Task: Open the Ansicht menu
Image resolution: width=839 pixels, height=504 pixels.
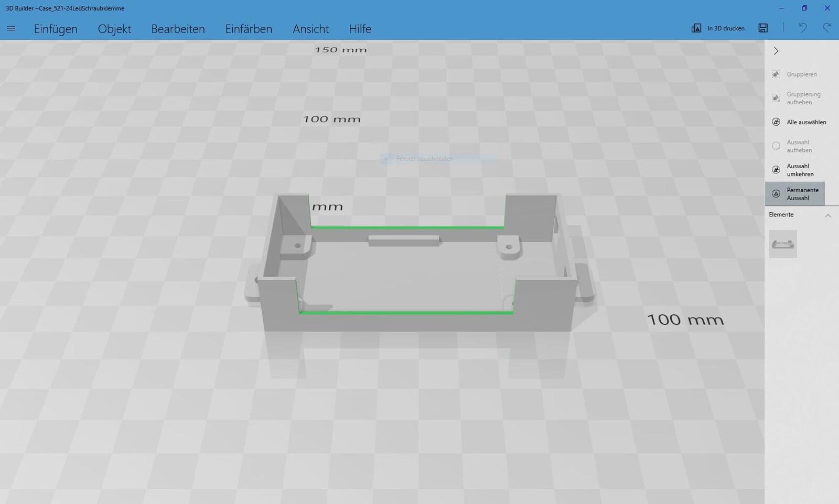Action: click(x=310, y=29)
